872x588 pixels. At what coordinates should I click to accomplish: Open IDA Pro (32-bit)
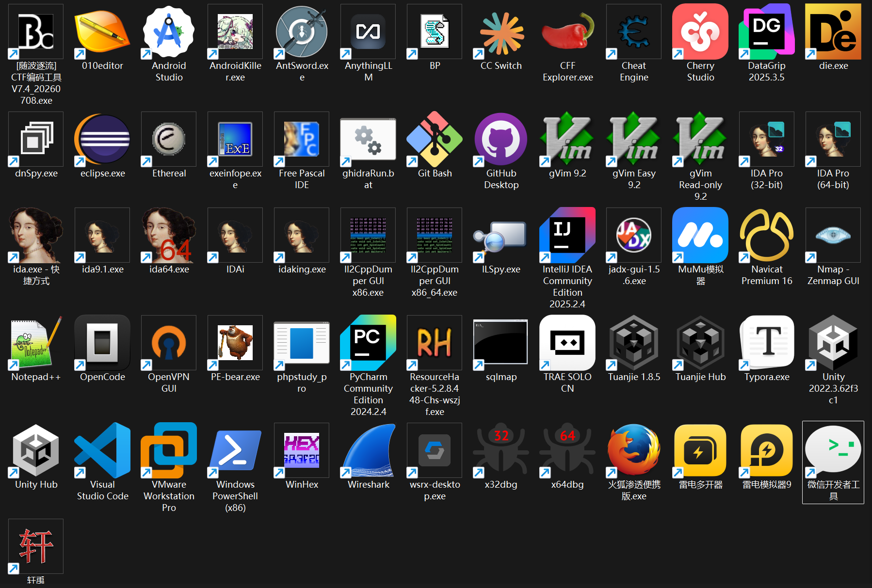click(767, 139)
